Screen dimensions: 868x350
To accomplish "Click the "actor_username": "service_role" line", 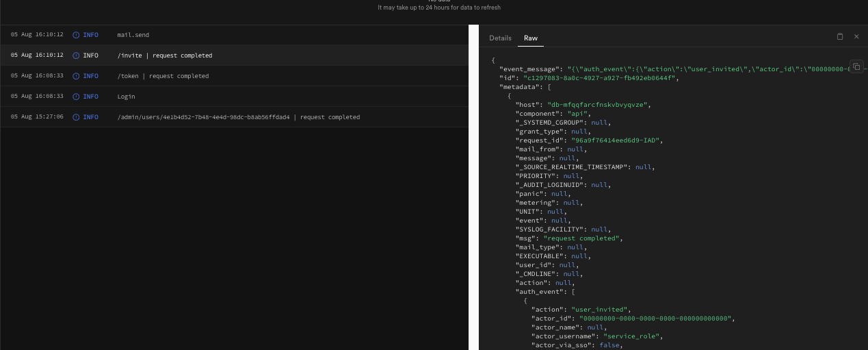I will click(x=599, y=336).
